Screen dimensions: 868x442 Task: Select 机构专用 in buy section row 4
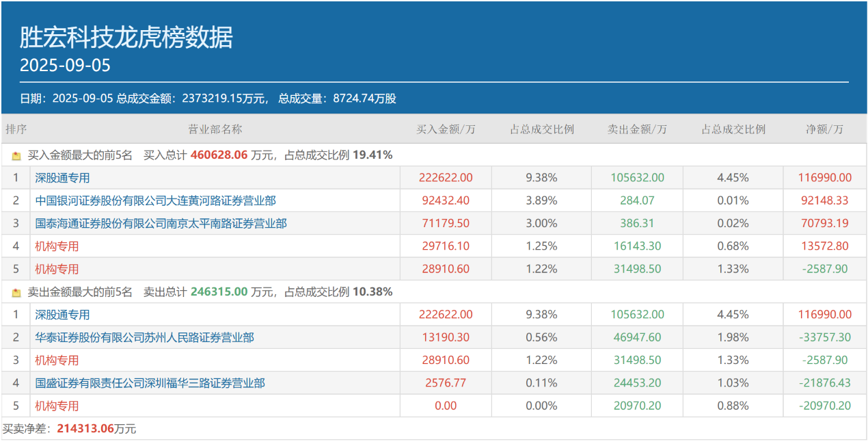(x=57, y=246)
